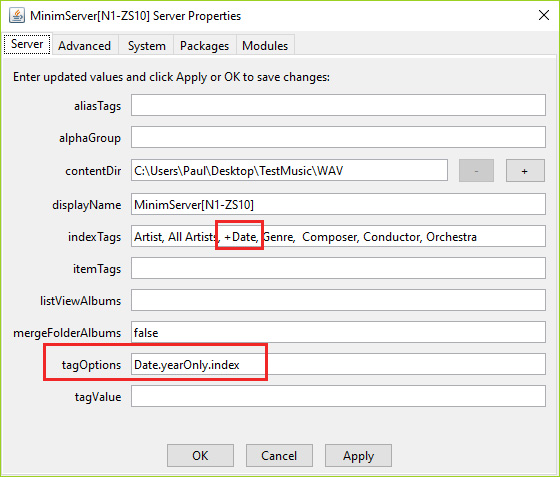Screen dimensions: 560x477
Task: Click the tagValue label
Action: coord(98,397)
